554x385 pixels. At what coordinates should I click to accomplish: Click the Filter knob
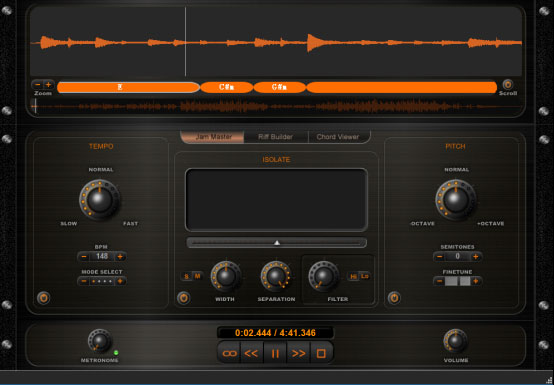click(323, 276)
